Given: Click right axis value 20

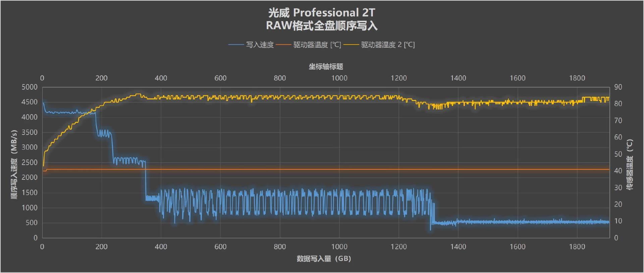Looking at the screenshot, I should 618,205.
